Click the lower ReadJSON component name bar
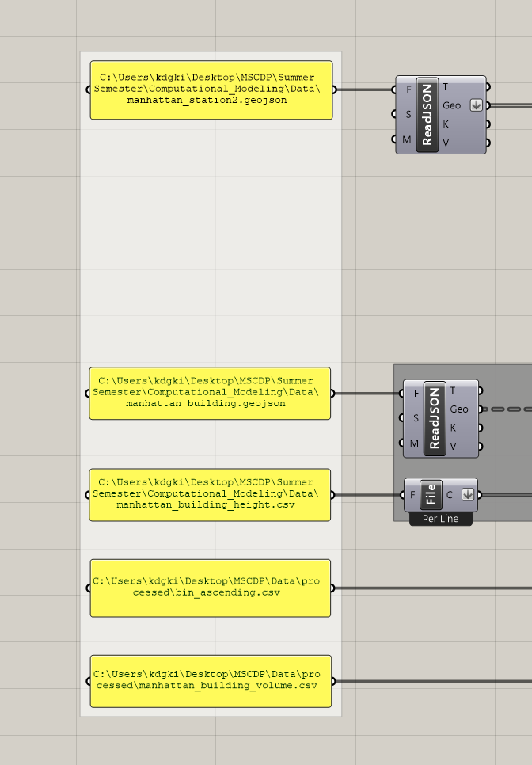This screenshot has width=532, height=765. (435, 419)
